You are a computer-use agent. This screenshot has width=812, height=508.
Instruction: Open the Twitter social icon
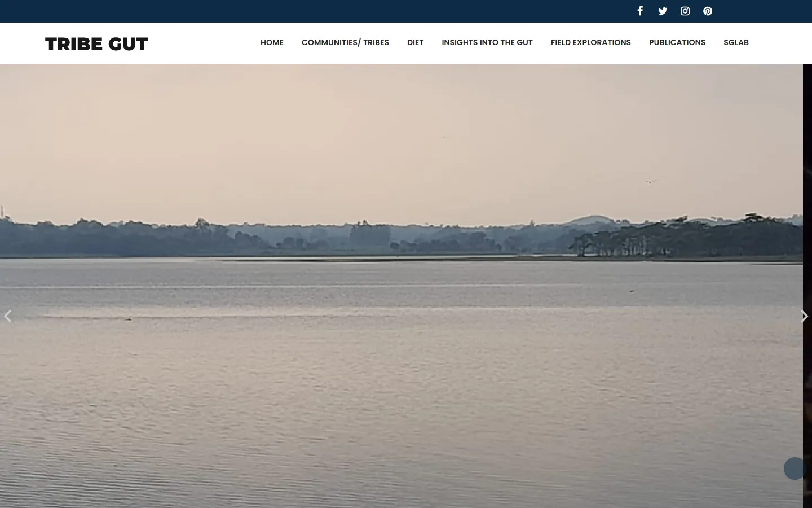(x=663, y=11)
